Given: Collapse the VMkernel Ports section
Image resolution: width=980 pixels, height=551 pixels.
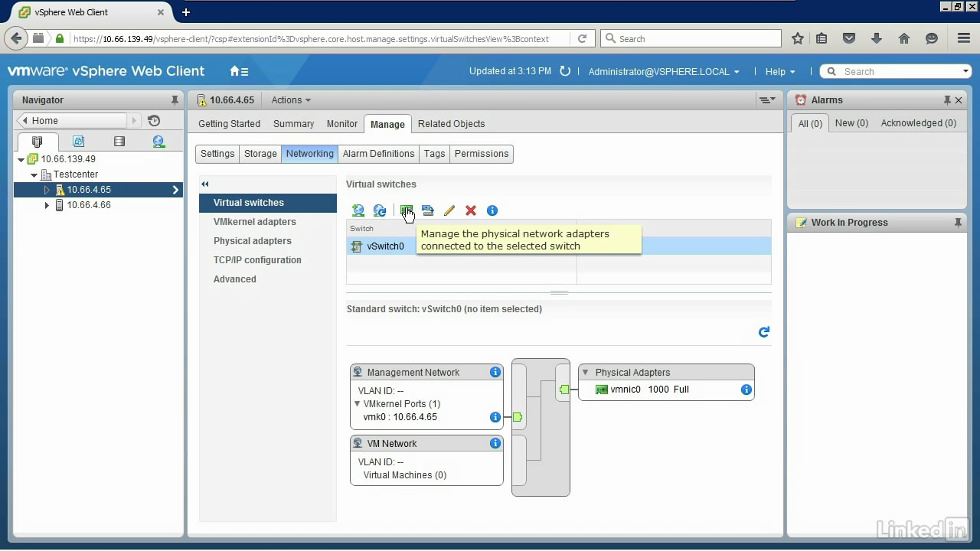Looking at the screenshot, I should [358, 403].
